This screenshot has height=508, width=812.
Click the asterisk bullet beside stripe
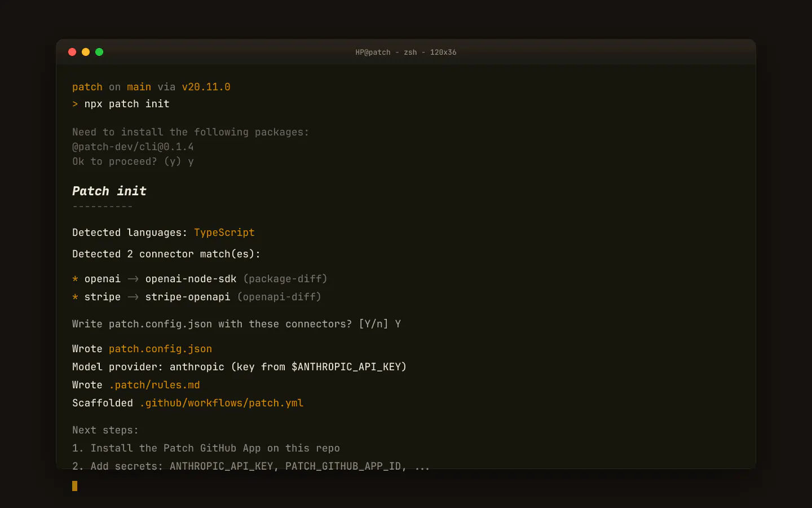pos(75,297)
